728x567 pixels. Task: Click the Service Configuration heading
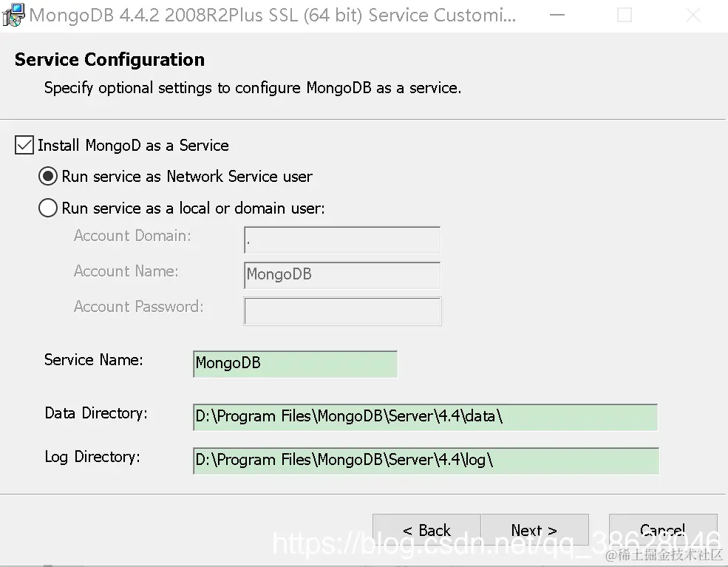coord(109,59)
